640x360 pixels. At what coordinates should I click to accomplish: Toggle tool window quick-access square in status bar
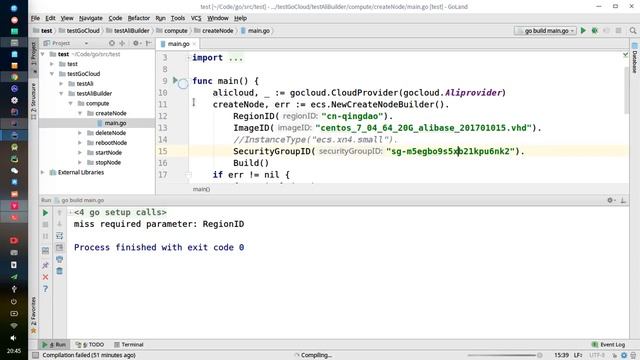tap(36, 355)
